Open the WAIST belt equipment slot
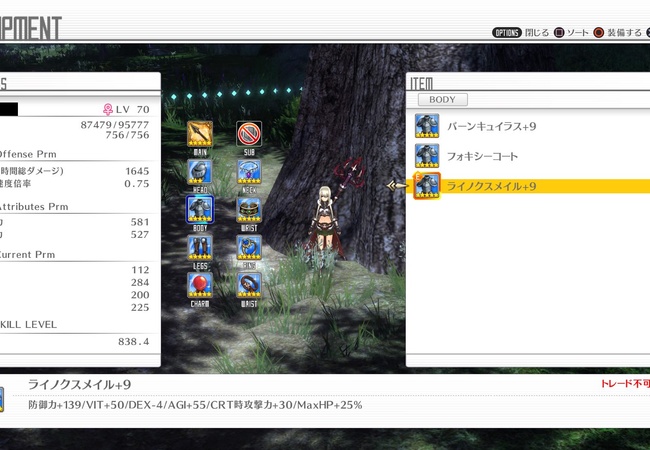This screenshot has width=650, height=450. tap(249, 285)
